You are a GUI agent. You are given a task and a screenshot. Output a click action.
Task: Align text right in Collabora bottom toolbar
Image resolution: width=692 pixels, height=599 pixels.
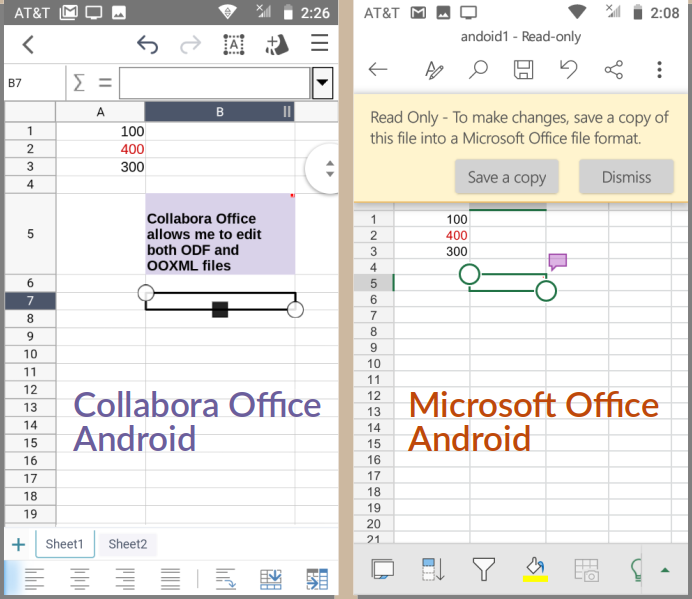coord(125,579)
